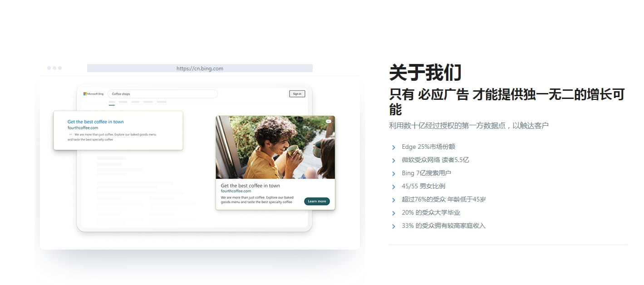Image resolution: width=644 pixels, height=285 pixels.
Task: Open the left ad's Get the best coffee link
Action: (95, 122)
